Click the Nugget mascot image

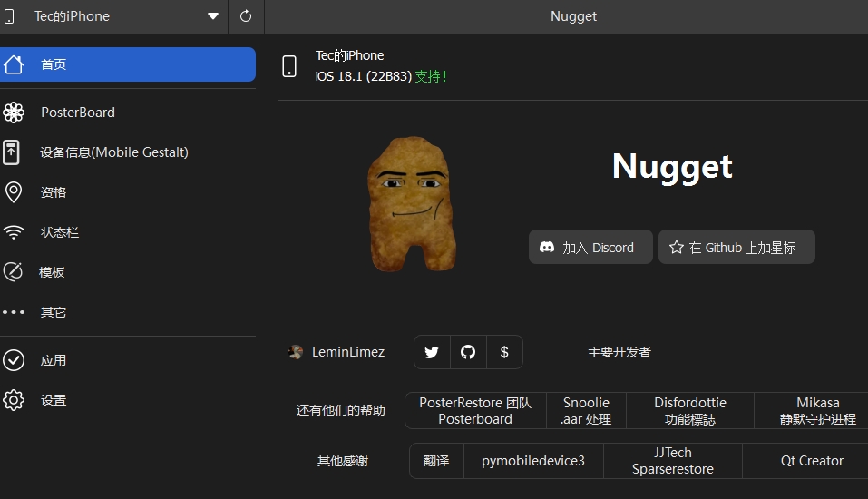click(x=411, y=204)
